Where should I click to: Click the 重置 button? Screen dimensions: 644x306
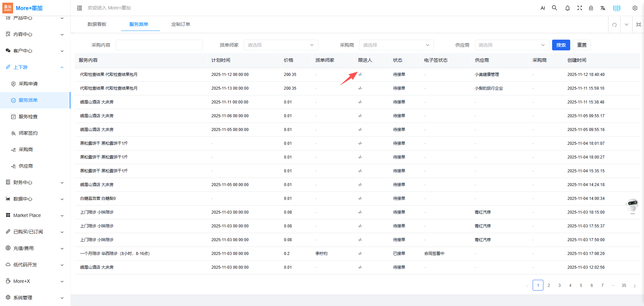point(582,45)
